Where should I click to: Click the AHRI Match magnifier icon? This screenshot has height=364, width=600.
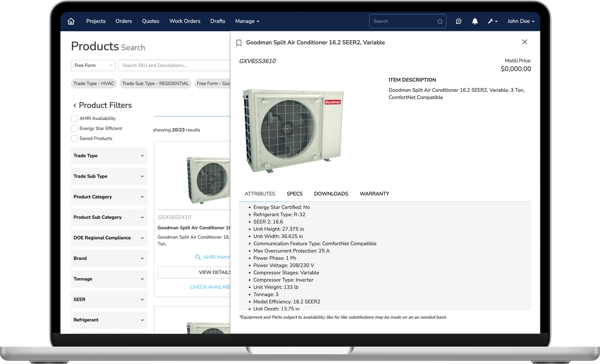pos(198,257)
